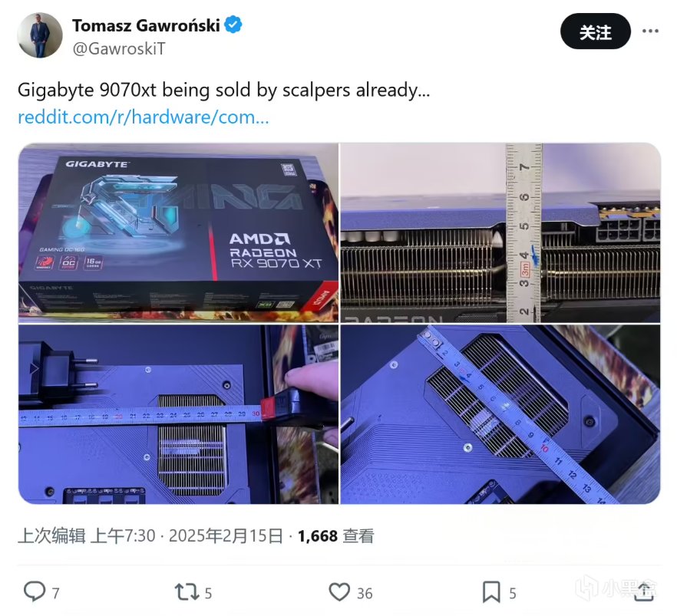The width and height of the screenshot is (677, 616).
Task: Open the backplate diagonal tape photo
Action: point(500,414)
